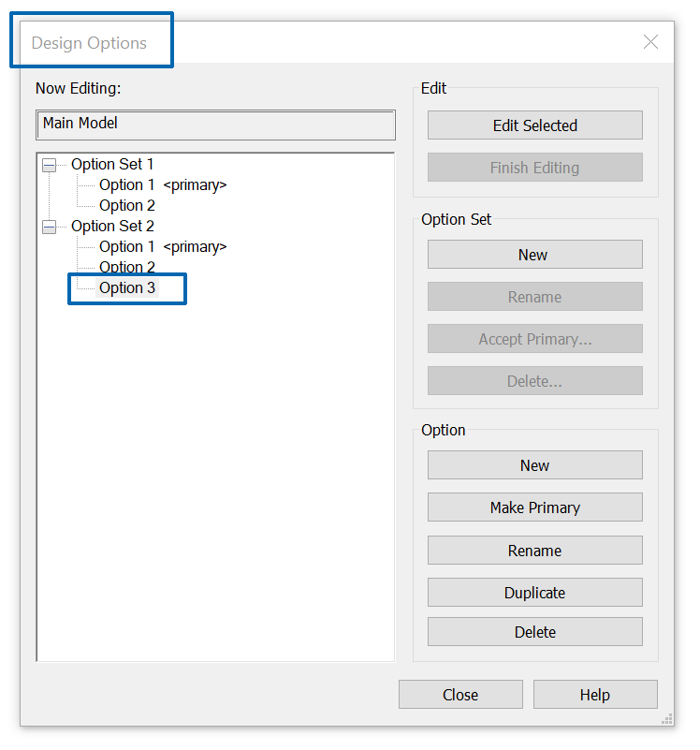
Task: Duplicate the selected option
Action: [534, 593]
